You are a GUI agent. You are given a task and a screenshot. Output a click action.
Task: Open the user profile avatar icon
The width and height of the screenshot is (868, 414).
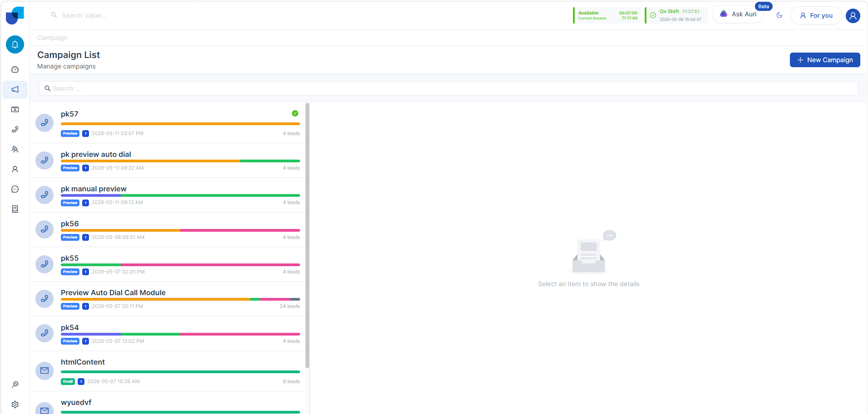coord(853,16)
